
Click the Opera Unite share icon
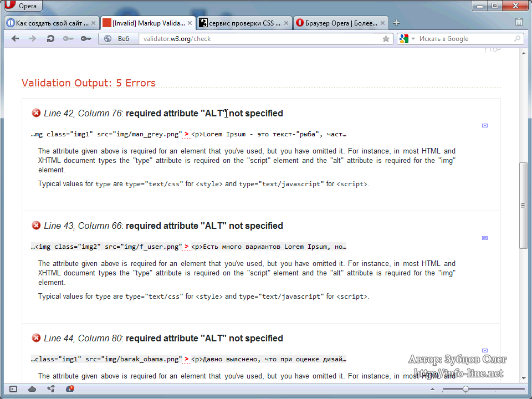pos(51,389)
